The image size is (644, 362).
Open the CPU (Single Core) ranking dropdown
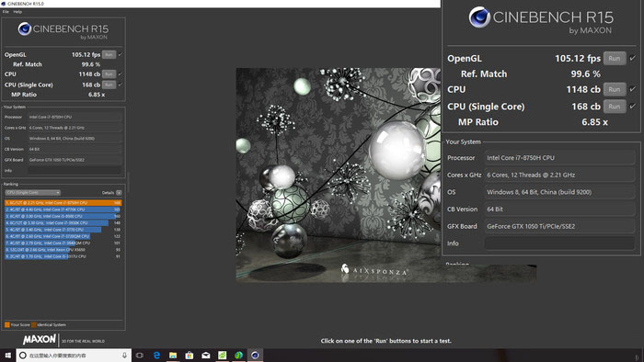[x=33, y=193]
